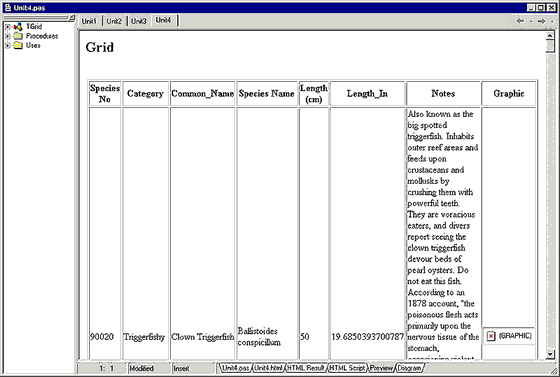Close the code explorer side panel
560x377 pixels.
point(72,17)
